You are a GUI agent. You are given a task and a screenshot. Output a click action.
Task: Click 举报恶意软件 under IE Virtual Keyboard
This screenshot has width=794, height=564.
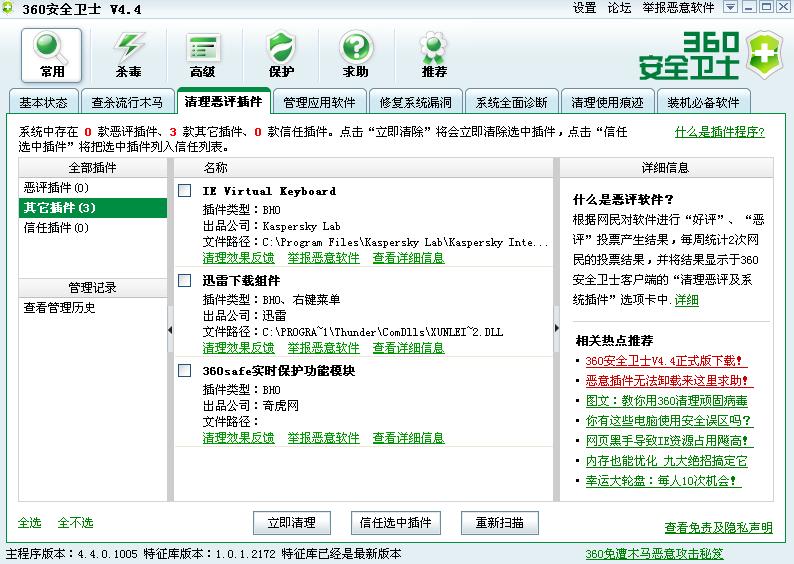coord(324,258)
